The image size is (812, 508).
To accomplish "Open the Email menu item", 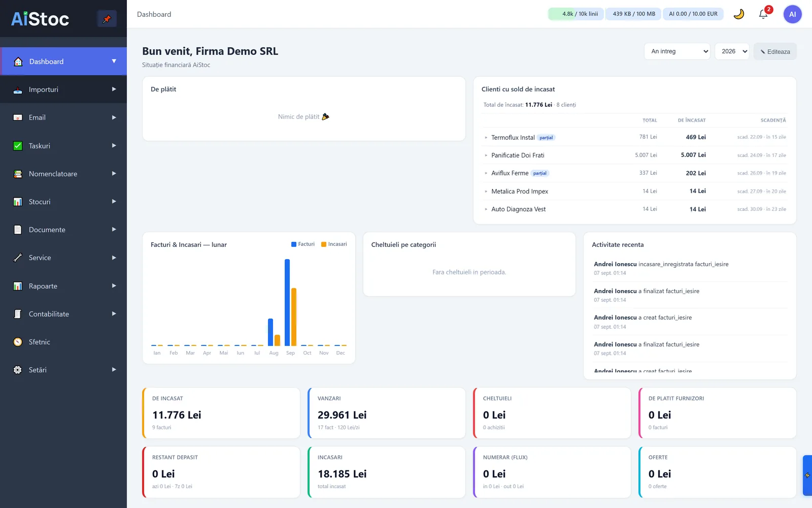I will 63,117.
